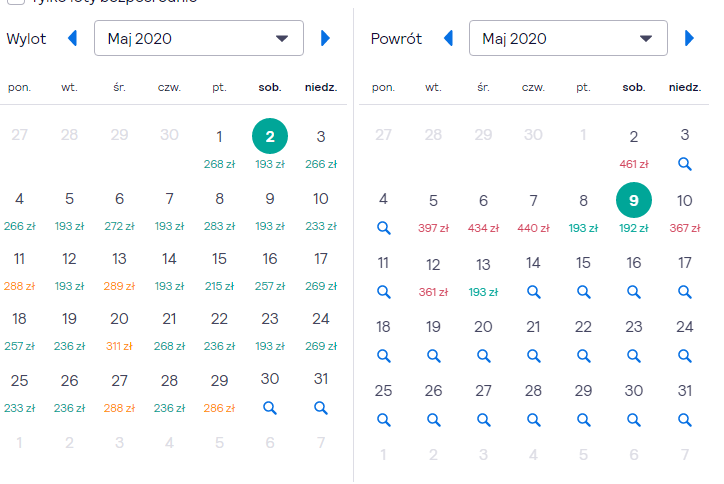Screen dimensions: 724x484
Task: Choose departure May 8 at 283 zł
Action: [219, 211]
